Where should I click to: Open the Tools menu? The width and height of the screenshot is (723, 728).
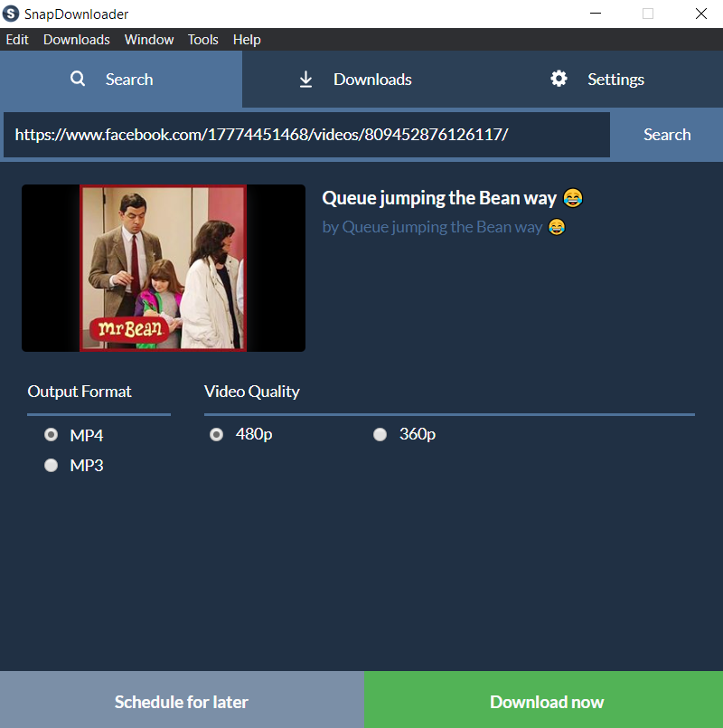click(x=202, y=40)
